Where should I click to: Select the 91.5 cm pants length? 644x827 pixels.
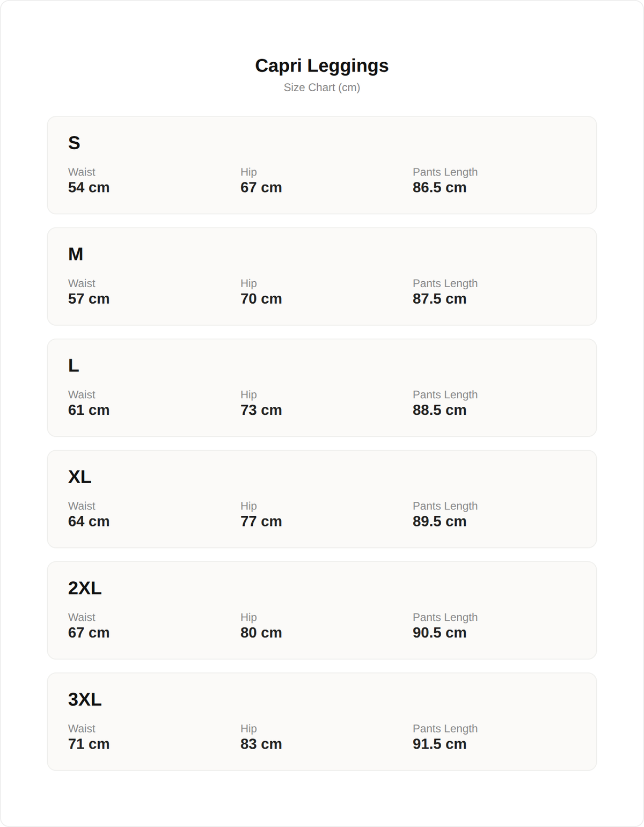click(439, 744)
